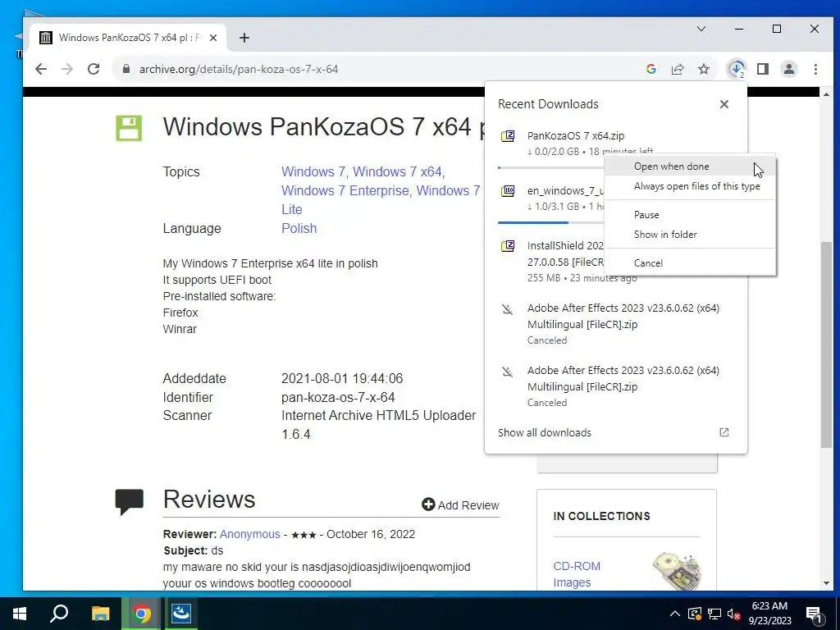
Task: Click network tray icon
Action: click(x=714, y=614)
